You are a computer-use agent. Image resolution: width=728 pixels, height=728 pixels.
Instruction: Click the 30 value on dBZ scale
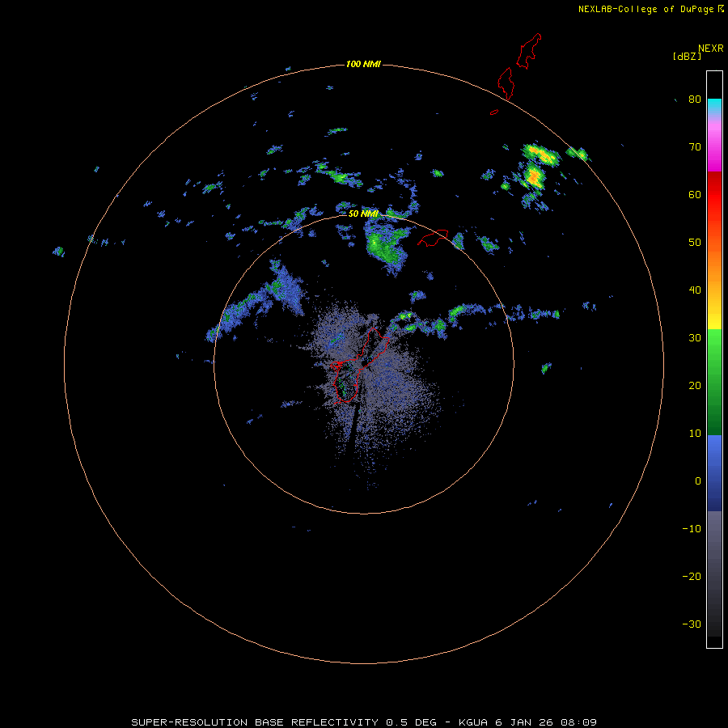[695, 338]
